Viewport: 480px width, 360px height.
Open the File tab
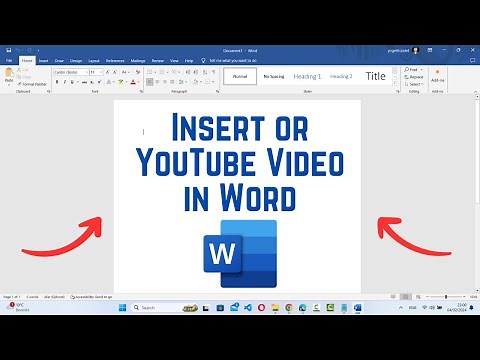point(9,61)
